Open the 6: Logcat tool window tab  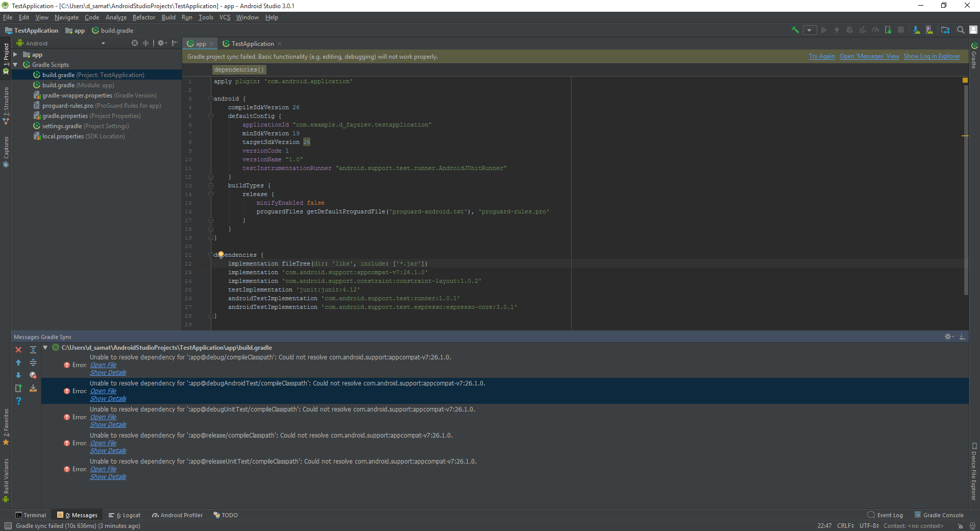(x=124, y=515)
